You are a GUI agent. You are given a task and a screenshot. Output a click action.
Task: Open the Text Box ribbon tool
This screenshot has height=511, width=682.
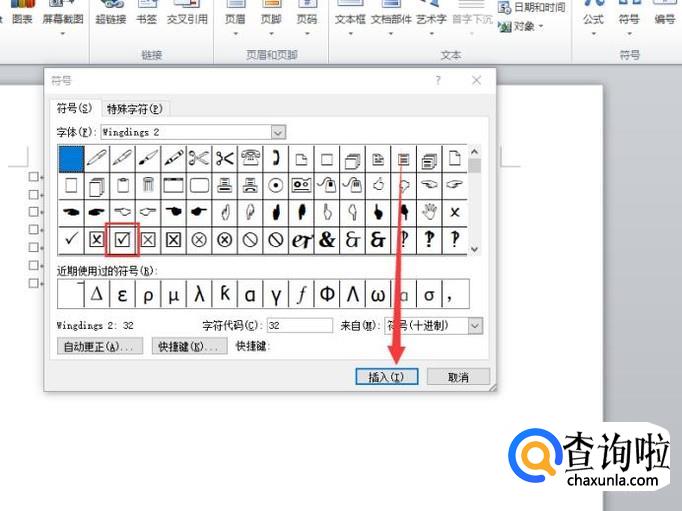(x=350, y=17)
